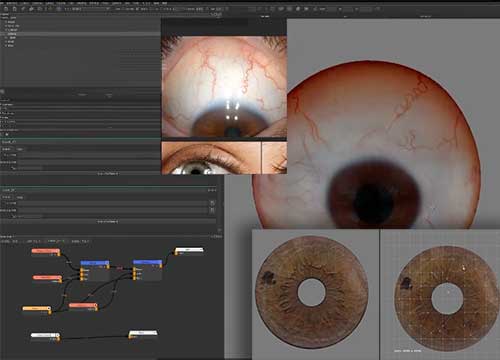500x360 pixels.
Task: Click the brown iris texture thumbnail
Action: [x=311, y=292]
